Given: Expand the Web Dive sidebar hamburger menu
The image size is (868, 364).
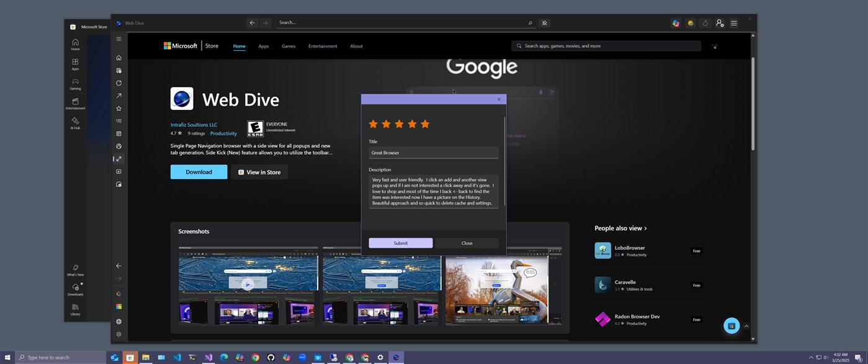Looking at the screenshot, I should tap(118, 39).
